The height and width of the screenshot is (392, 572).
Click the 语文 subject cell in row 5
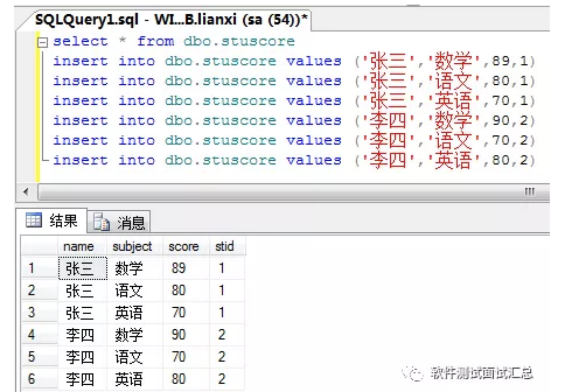[x=135, y=357]
